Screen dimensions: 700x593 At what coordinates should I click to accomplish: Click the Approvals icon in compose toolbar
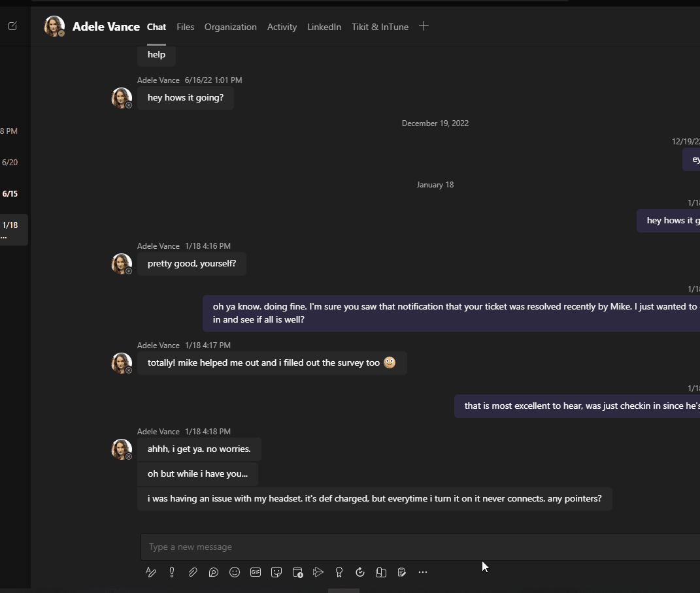pos(360,572)
